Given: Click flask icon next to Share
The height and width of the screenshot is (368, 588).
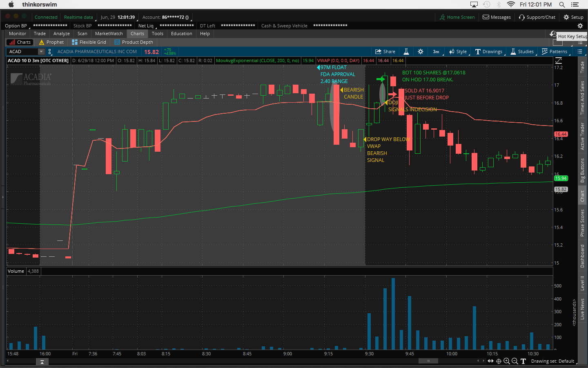Looking at the screenshot, I should click(x=406, y=52).
